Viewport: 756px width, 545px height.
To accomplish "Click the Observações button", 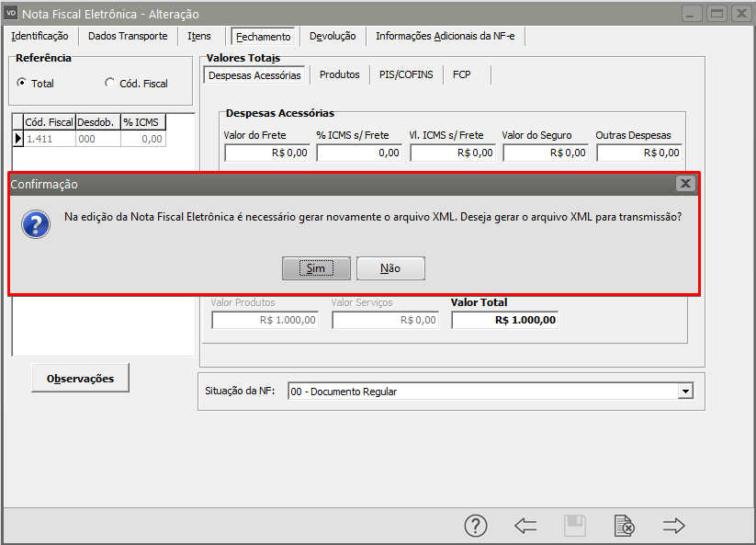I will click(80, 378).
